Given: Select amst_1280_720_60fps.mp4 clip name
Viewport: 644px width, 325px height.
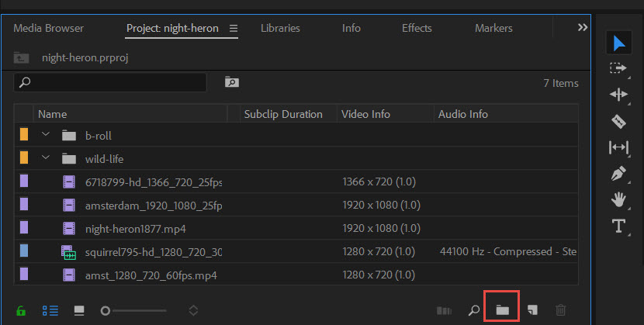Looking at the screenshot, I should [x=151, y=275].
